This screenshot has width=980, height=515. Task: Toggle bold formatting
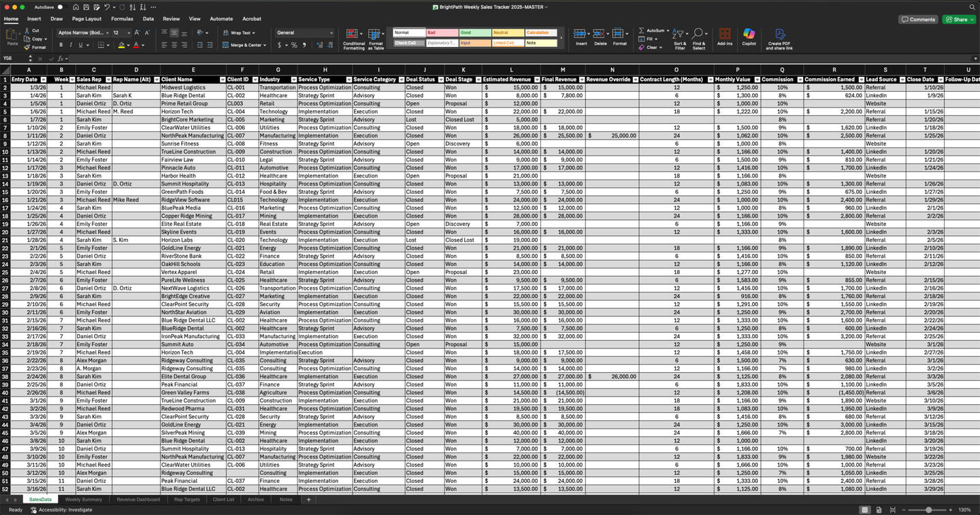click(x=61, y=45)
